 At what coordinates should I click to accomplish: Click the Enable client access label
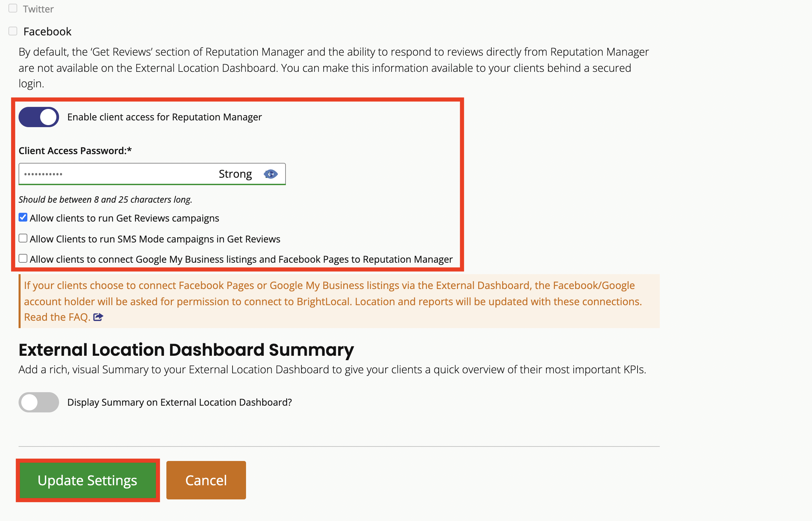point(164,117)
